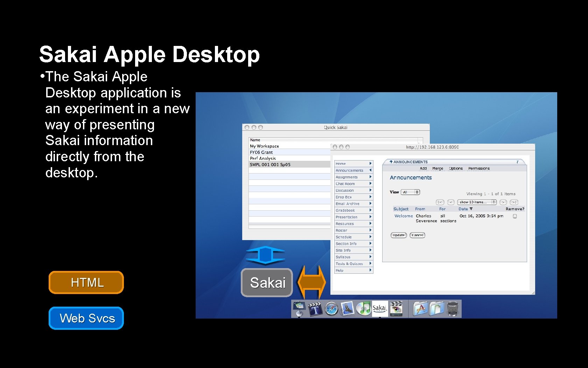Sort announcements by From column
This screenshot has width=588, height=368.
[420, 209]
